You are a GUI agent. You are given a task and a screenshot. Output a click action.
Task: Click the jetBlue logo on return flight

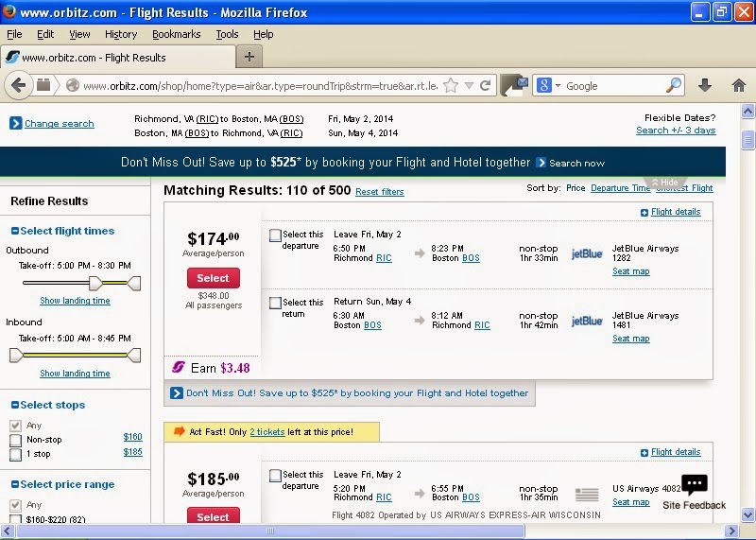pyautogui.click(x=587, y=321)
